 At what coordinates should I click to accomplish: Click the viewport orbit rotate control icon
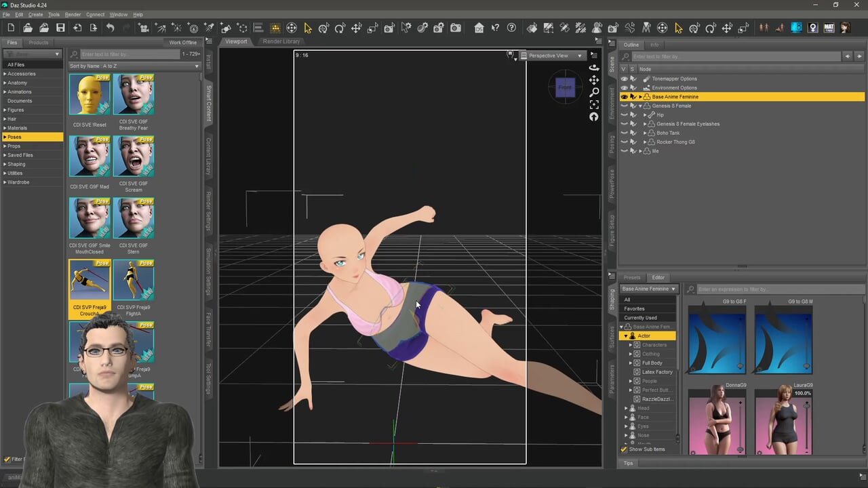coord(594,67)
